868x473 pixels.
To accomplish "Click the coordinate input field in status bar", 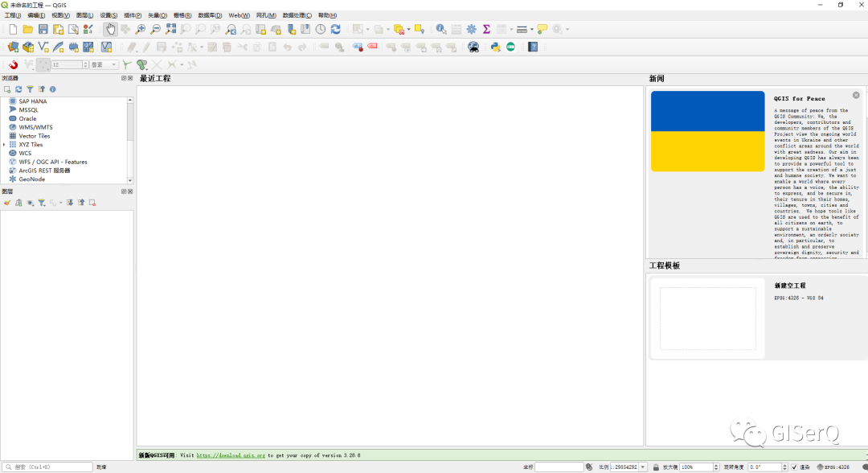I will click(559, 467).
